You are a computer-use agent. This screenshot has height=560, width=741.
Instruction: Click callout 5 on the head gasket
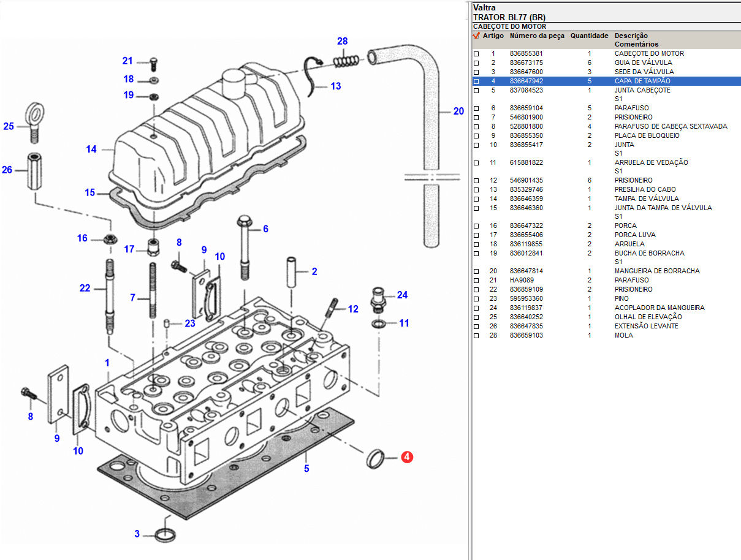click(x=306, y=469)
